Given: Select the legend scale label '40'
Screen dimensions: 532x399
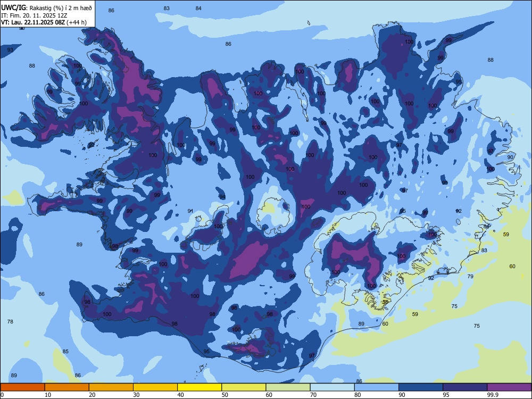Looking at the screenshot, I should click(x=180, y=395).
